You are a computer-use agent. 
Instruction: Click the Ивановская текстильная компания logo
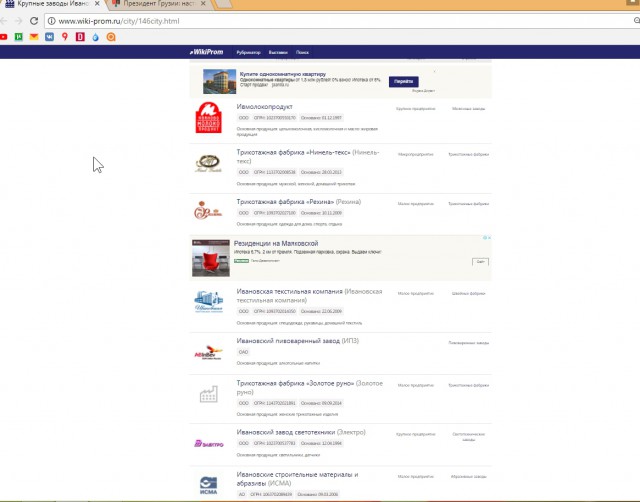pyautogui.click(x=209, y=302)
